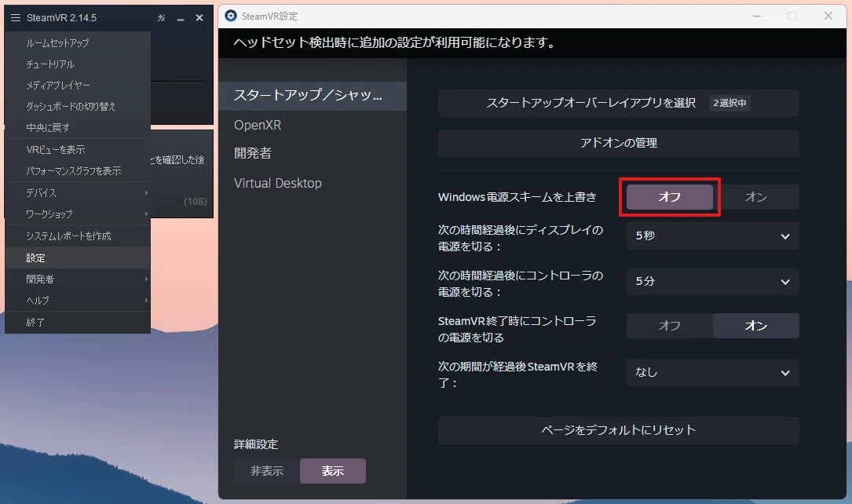Select the スタートアップ/シャットダウン settings tab
This screenshot has height=504, width=852.
click(313, 96)
